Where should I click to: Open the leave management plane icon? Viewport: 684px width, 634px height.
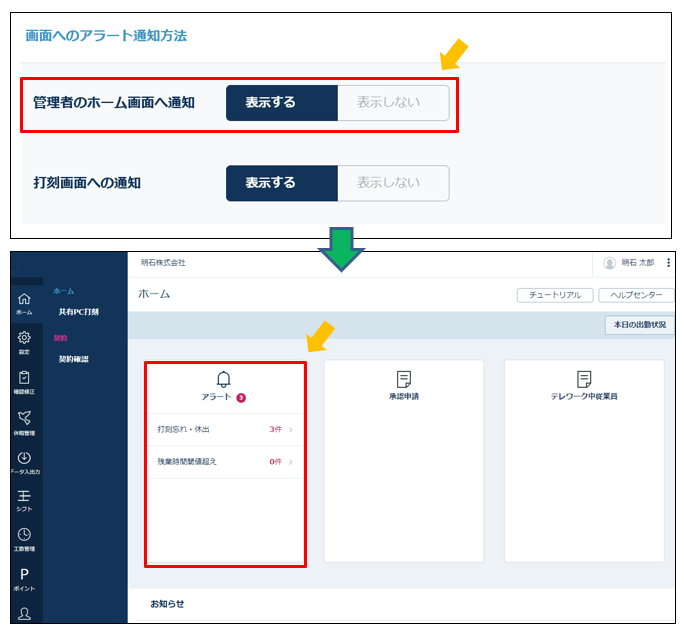[24, 418]
